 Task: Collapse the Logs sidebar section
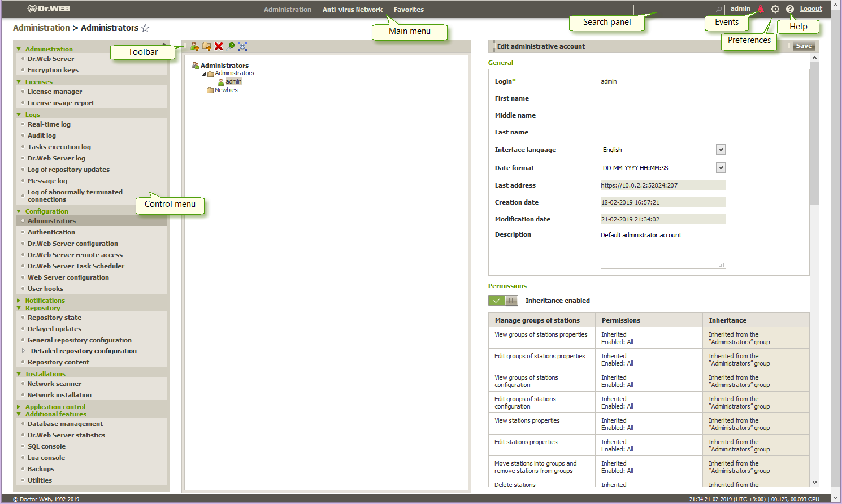coord(19,115)
